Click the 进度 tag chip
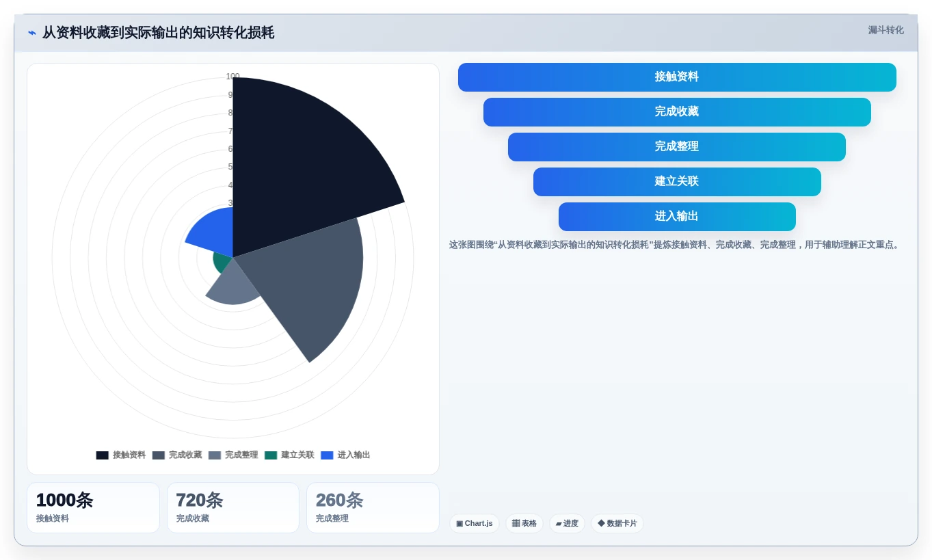 pyautogui.click(x=567, y=524)
